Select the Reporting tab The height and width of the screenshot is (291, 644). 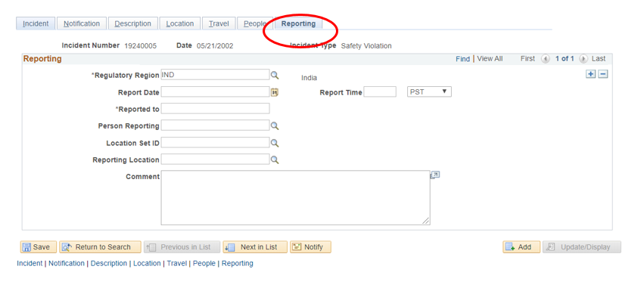[299, 23]
